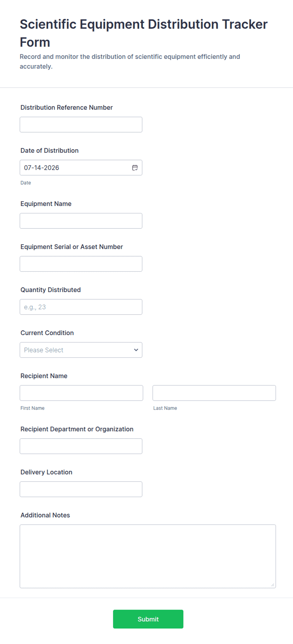The width and height of the screenshot is (293, 644).
Task: Focus the Quantity Distributed input
Action: [x=81, y=307]
